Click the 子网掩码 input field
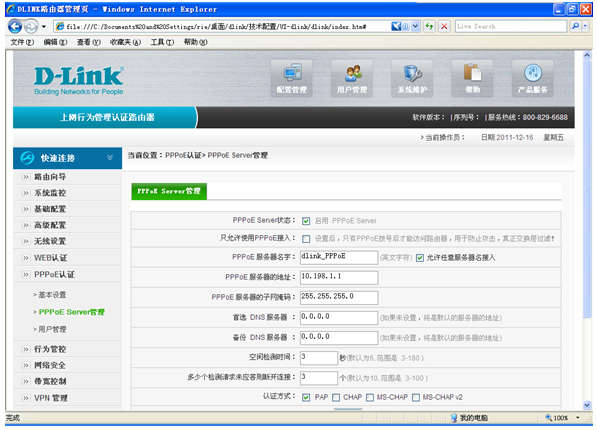The image size is (597, 430). 339,298
